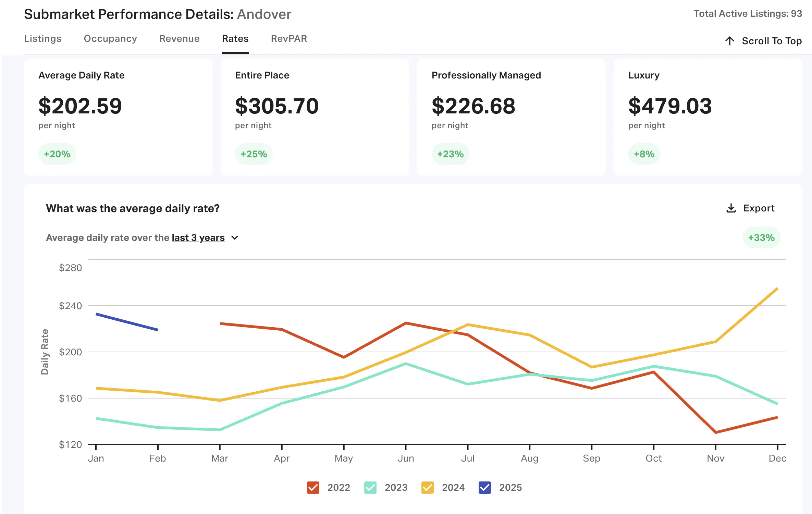This screenshot has height=514, width=812.
Task: Click the chart title about average daily rate
Action: pyautogui.click(x=133, y=208)
